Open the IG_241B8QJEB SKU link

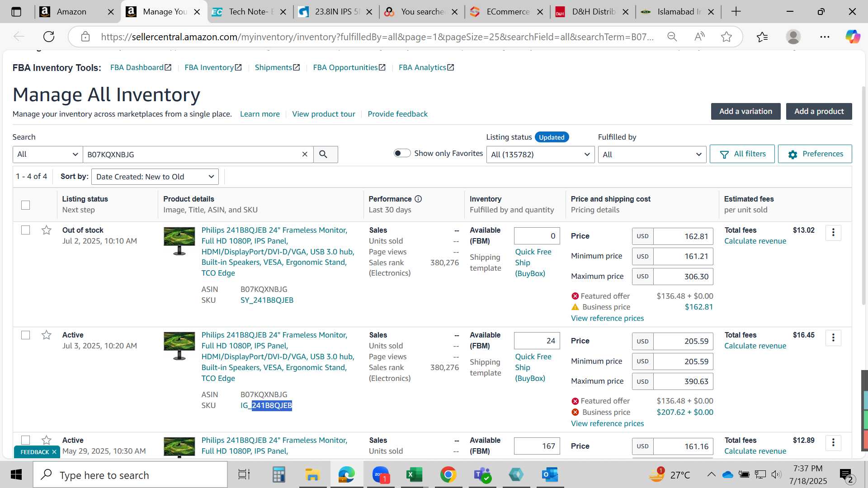click(x=266, y=406)
